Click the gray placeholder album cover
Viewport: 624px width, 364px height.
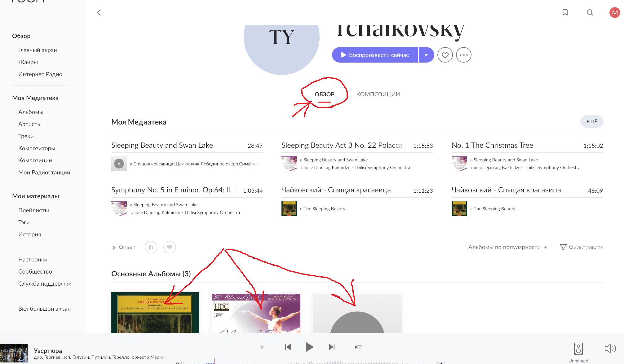(357, 314)
